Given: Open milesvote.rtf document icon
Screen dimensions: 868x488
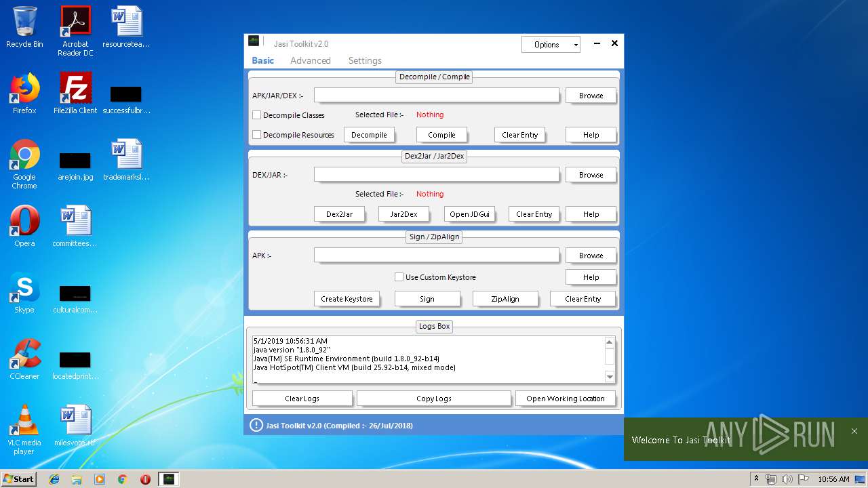Looking at the screenshot, I should coord(75,426).
